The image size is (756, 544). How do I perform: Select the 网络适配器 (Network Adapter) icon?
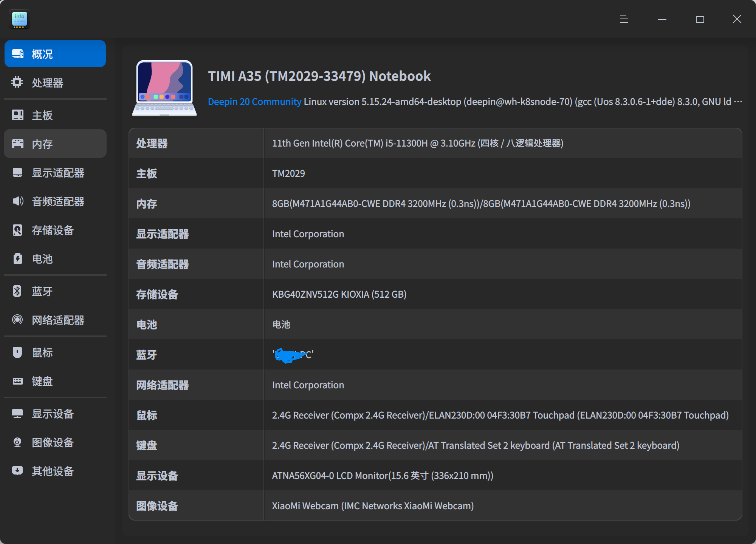[x=17, y=320]
